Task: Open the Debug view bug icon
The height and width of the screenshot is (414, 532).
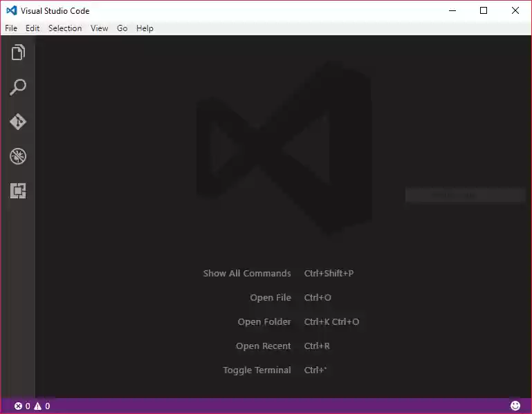Action: pyautogui.click(x=18, y=156)
